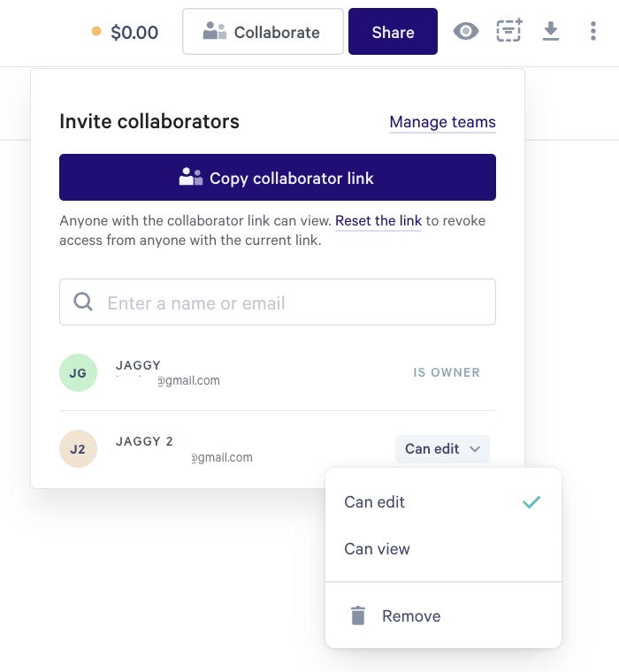Click the orange status dot beside $0.00
Viewport: 619px width, 672px height.
[96, 31]
